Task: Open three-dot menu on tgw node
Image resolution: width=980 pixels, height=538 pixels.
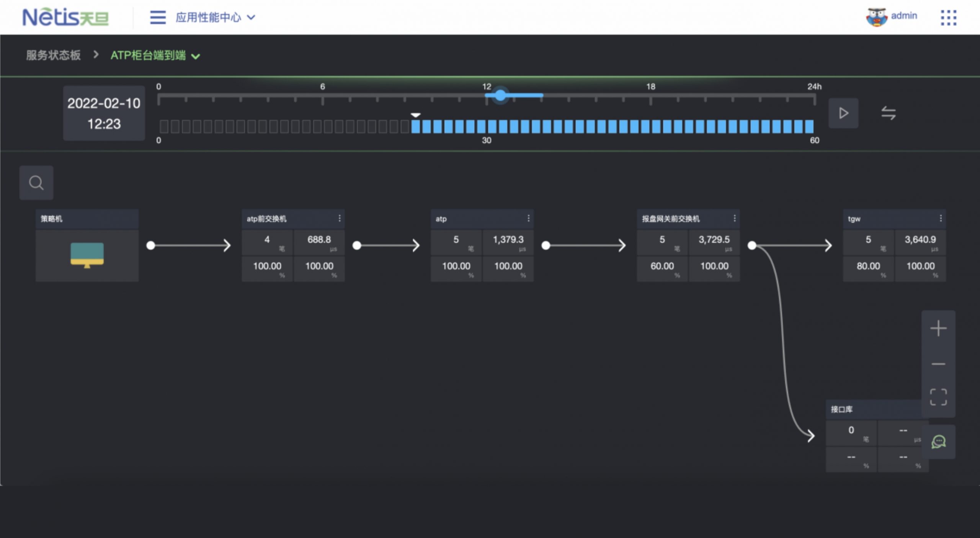Action: pos(941,218)
